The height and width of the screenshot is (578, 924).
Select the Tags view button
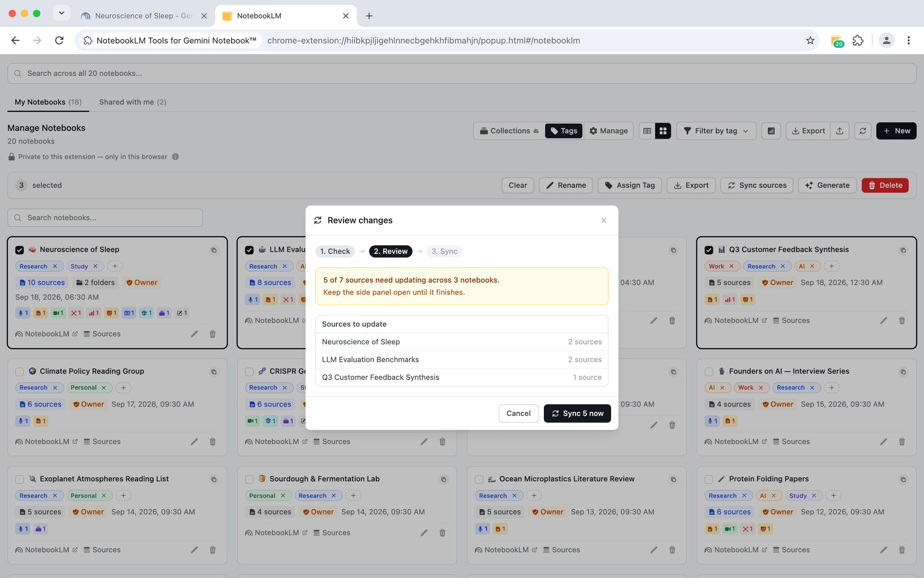click(x=564, y=131)
